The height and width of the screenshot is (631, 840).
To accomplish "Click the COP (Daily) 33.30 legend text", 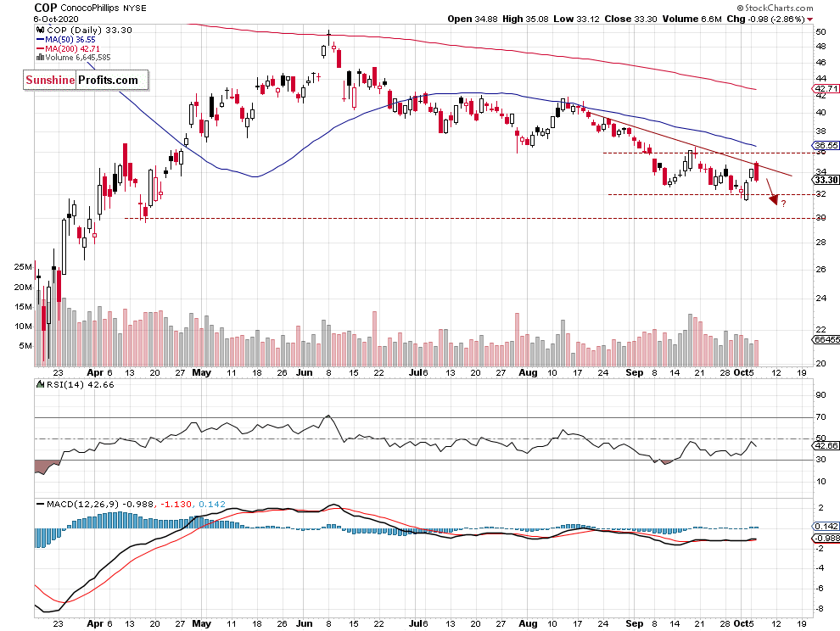I will click(89, 30).
